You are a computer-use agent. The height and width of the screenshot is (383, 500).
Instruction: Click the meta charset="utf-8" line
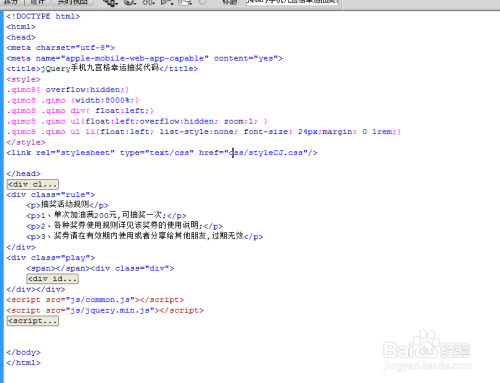pos(61,48)
